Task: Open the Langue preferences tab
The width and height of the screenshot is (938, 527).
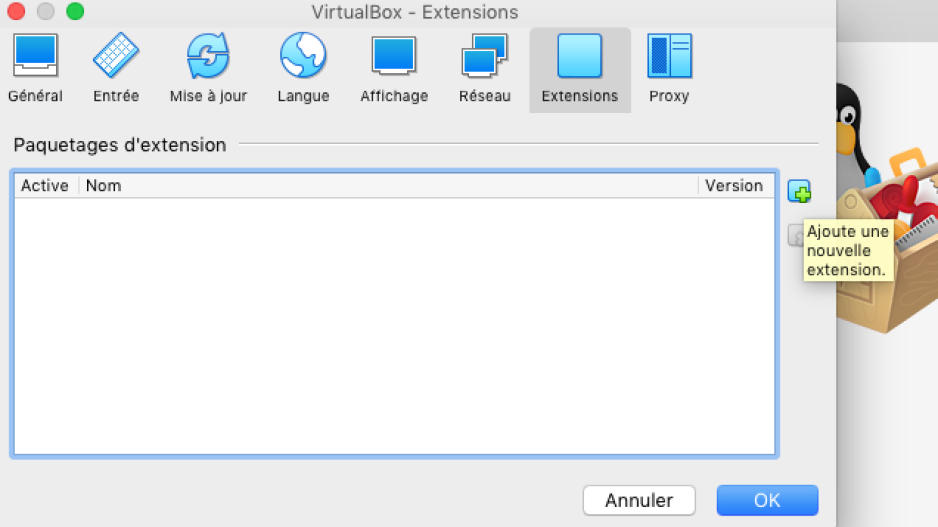Action: (303, 69)
